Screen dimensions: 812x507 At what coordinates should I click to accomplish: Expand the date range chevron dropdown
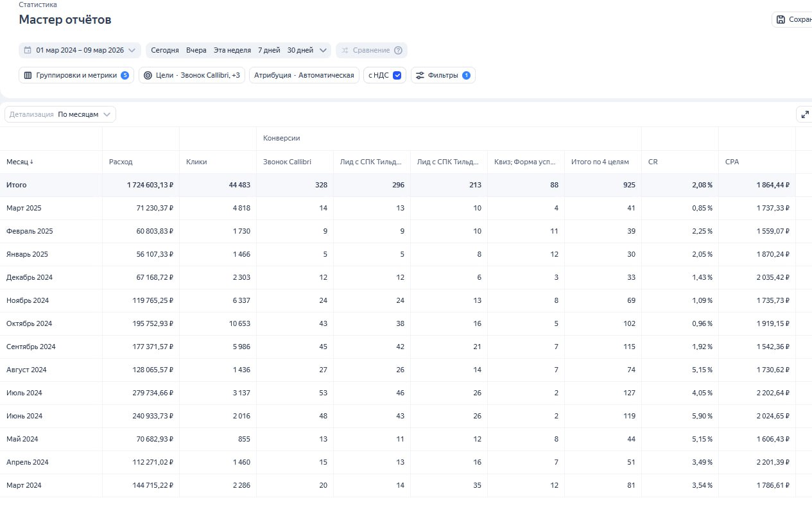pos(132,50)
